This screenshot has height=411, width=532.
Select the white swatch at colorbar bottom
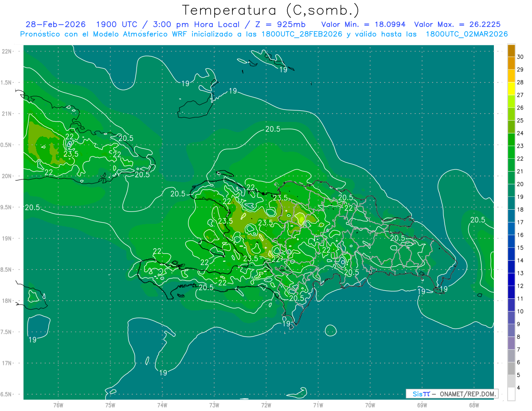pyautogui.click(x=511, y=394)
